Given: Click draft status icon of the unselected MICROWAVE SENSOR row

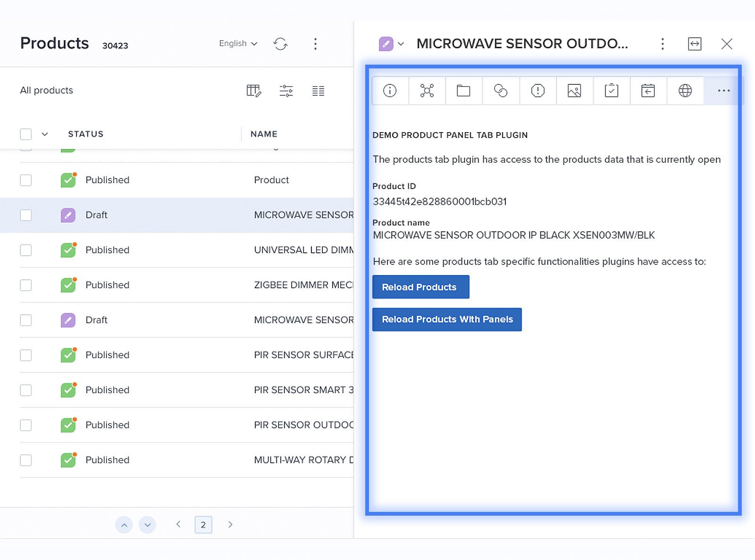Looking at the screenshot, I should (x=68, y=320).
